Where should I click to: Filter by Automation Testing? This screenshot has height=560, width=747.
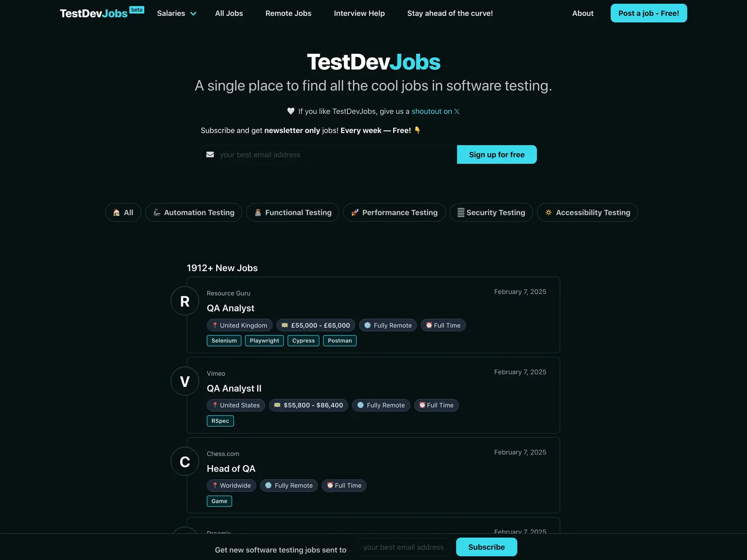194,212
